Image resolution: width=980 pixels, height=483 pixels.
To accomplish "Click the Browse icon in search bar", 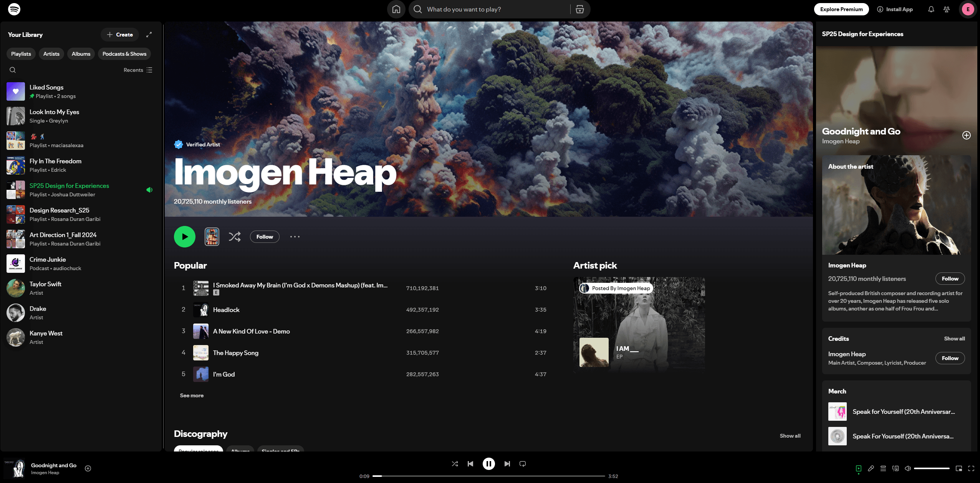I will 580,9.
